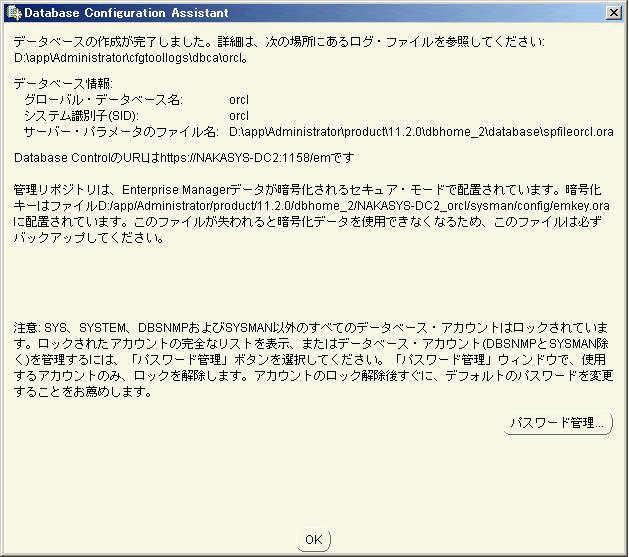
Task: Click the グローバル・データベース名 label
Action: click(x=104, y=100)
